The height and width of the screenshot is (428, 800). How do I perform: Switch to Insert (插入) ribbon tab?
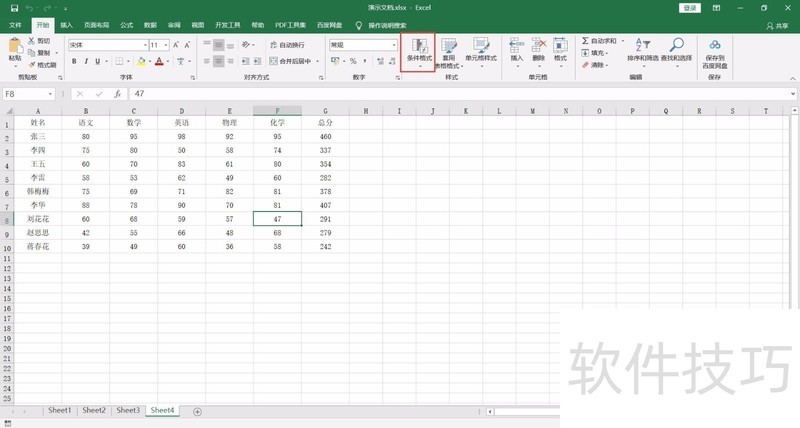[x=66, y=24]
